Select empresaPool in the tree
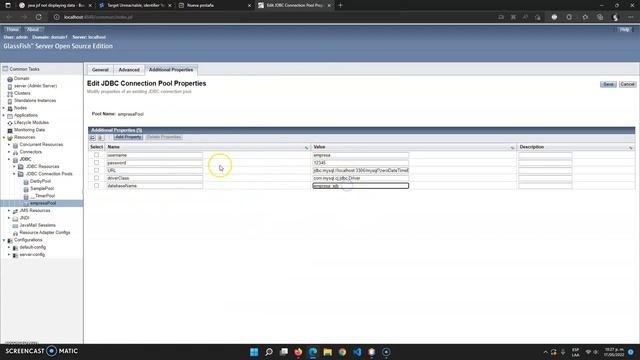This screenshot has height=360, width=640. coord(42,203)
